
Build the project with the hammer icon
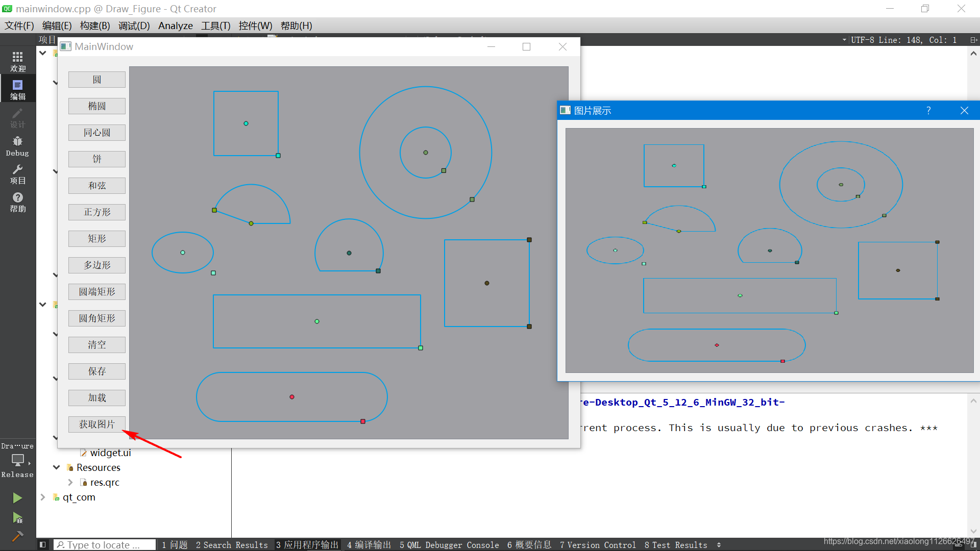pos(17,537)
